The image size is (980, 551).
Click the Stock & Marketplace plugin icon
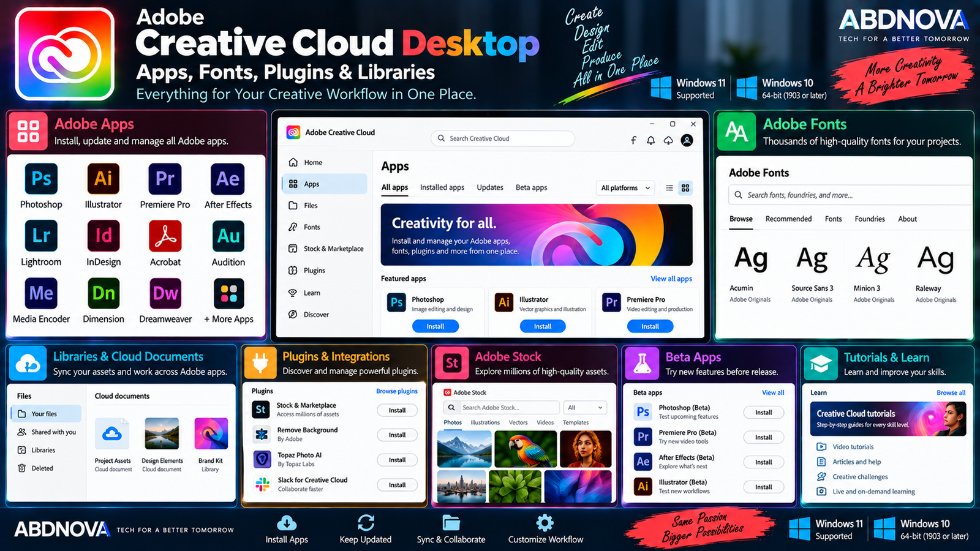[261, 410]
